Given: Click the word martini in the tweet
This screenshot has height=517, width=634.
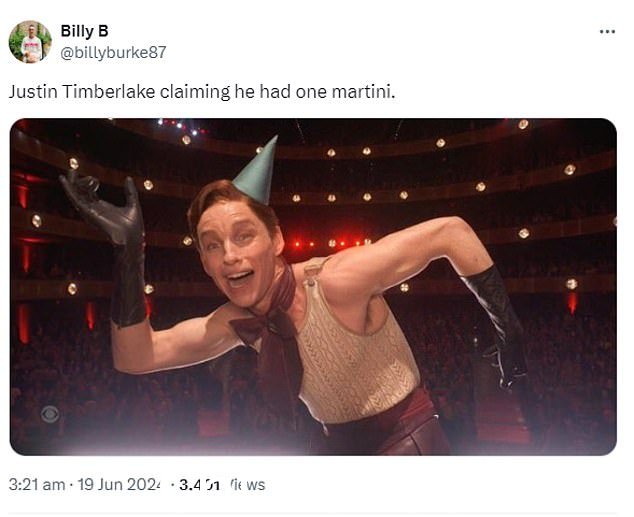Looking at the screenshot, I should (361, 92).
